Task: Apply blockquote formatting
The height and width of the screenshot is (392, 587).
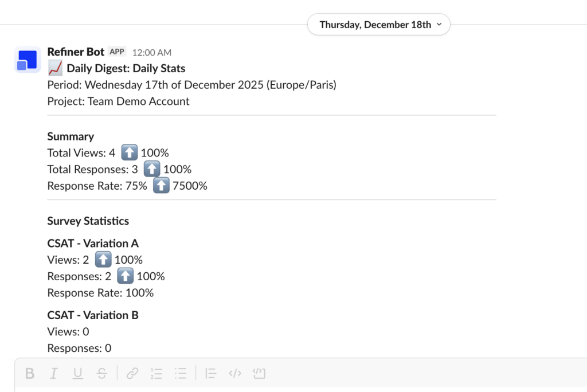Action: tap(210, 374)
